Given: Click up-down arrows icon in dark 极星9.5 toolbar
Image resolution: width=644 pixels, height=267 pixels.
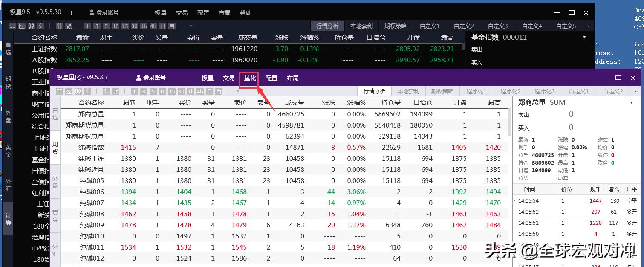Looking at the screenshot, I should click(x=59, y=26).
